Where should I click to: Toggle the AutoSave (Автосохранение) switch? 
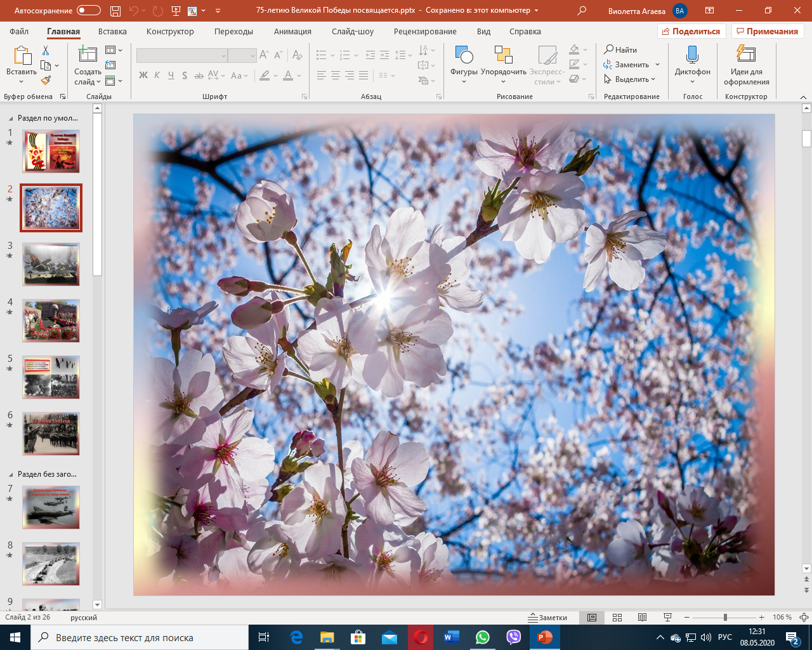[89, 11]
